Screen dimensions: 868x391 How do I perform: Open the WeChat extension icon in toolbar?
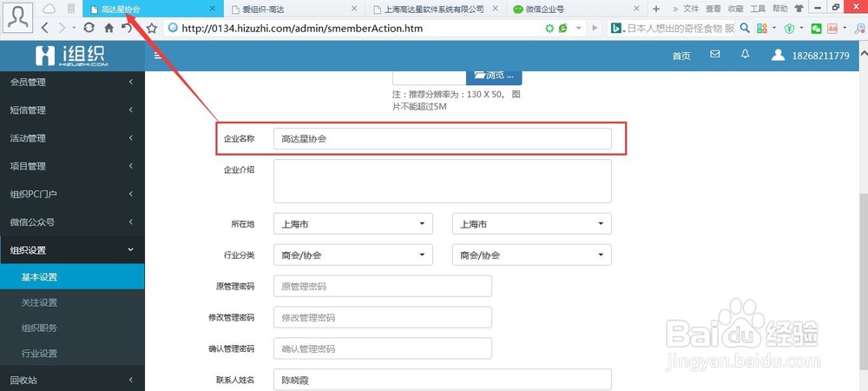[816, 29]
